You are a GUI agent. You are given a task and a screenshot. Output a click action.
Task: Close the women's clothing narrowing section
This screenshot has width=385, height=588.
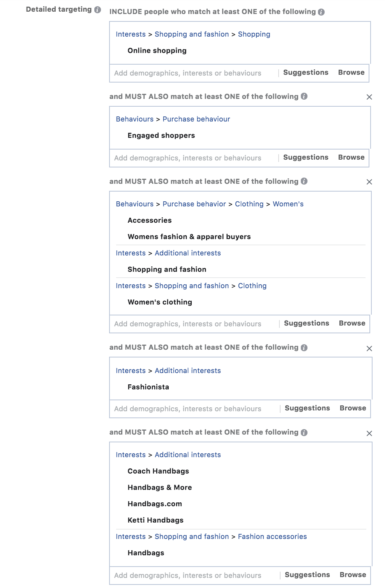(369, 182)
